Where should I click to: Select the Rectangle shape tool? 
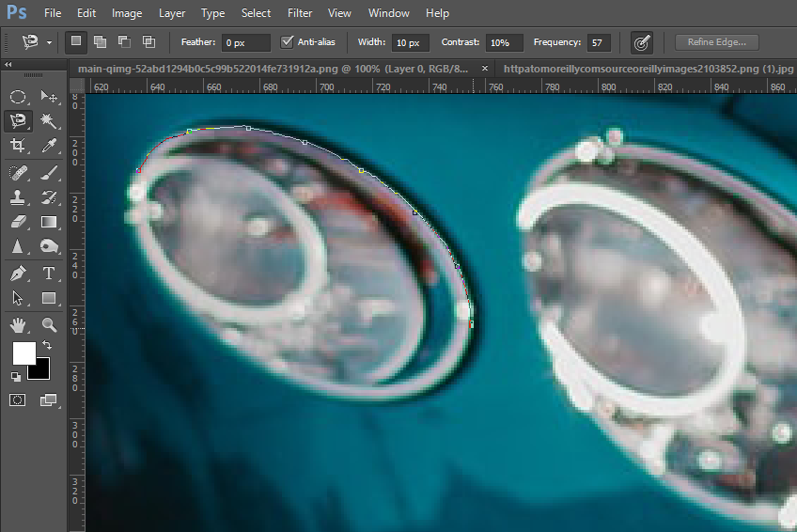coord(49,298)
